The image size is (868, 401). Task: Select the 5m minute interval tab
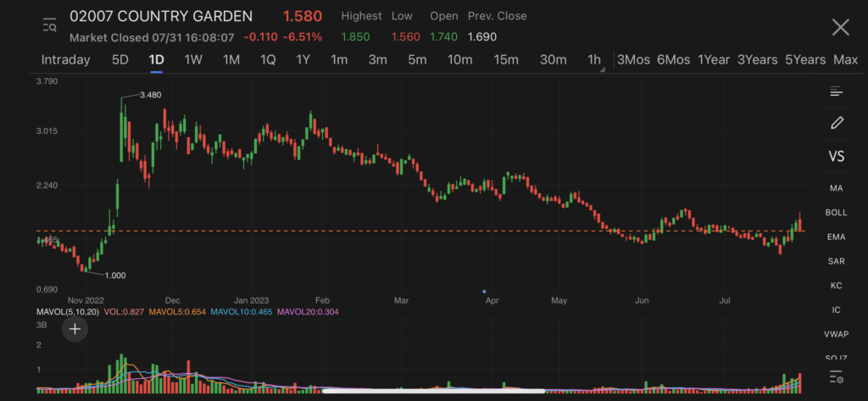click(x=417, y=60)
